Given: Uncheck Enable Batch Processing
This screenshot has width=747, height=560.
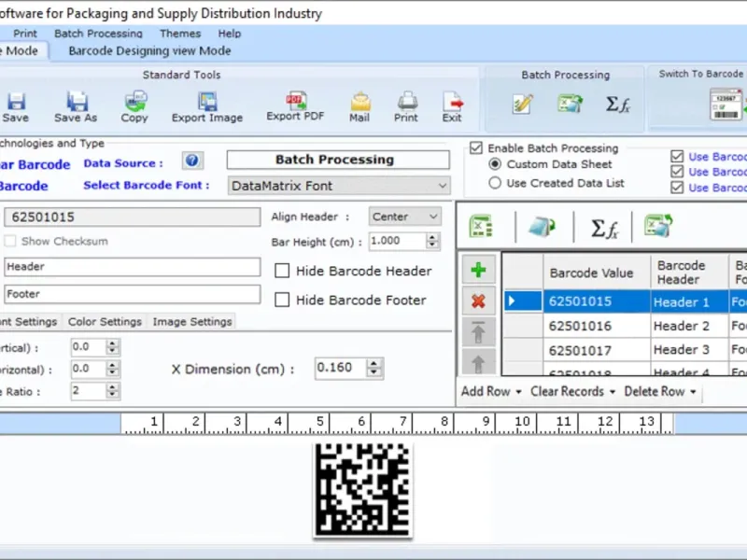Looking at the screenshot, I should 476,148.
